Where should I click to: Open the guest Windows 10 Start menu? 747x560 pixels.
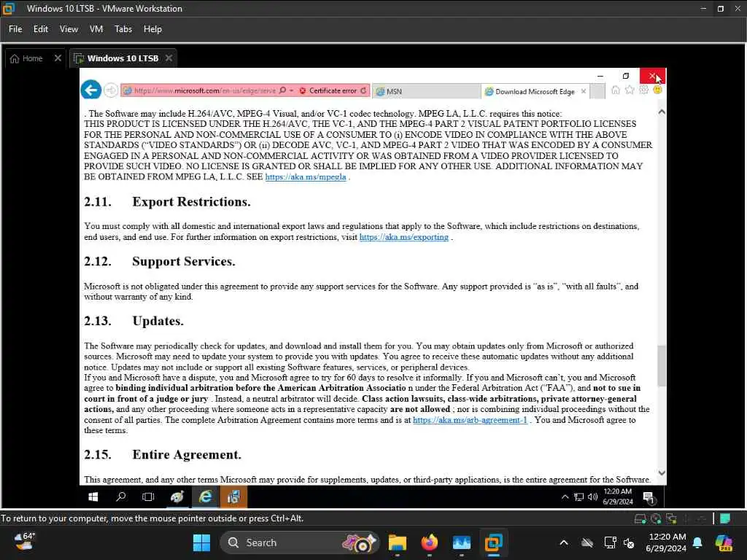pyautogui.click(x=93, y=497)
